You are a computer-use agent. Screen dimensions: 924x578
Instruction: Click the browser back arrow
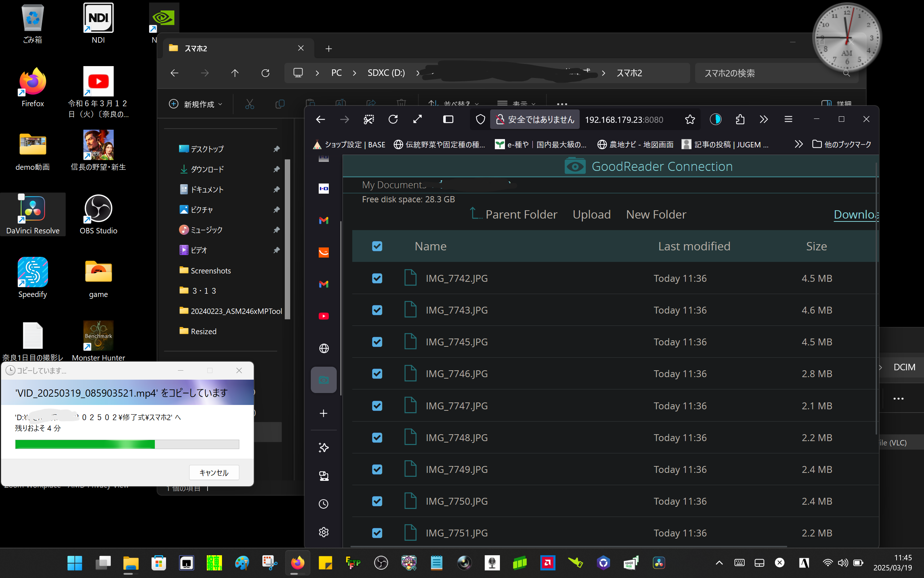pos(321,120)
